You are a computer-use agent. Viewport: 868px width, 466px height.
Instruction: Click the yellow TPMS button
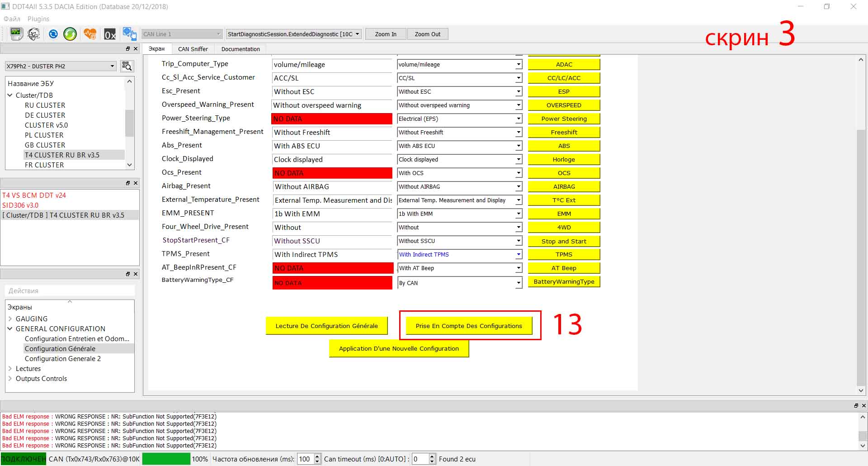pyautogui.click(x=564, y=254)
